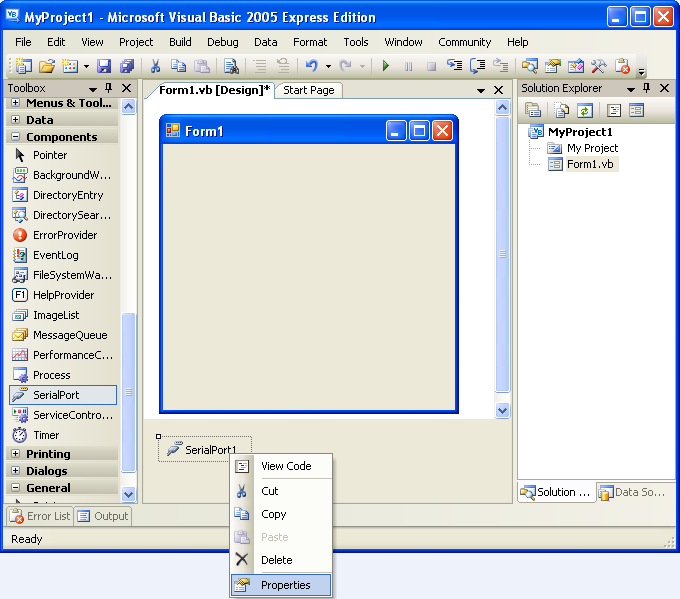Click the Step Over toolbar icon
680x599 pixels.
click(x=477, y=66)
